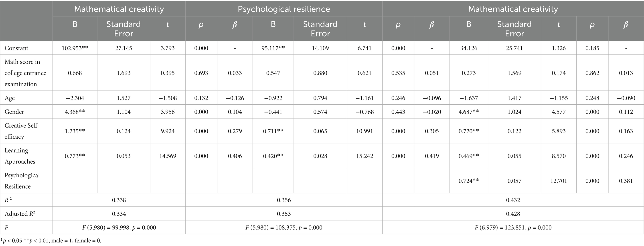Select the 4.687** Gender coefficient cell
The height and width of the screenshot is (246, 644).
click(468, 112)
